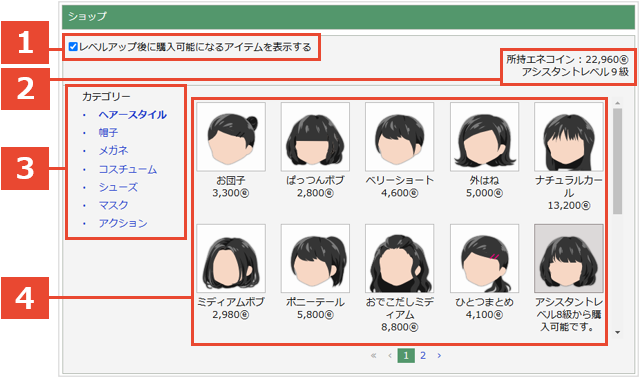This screenshot has height=380, width=640.
Task: Click the 外はね item name label
Action: 484,180
